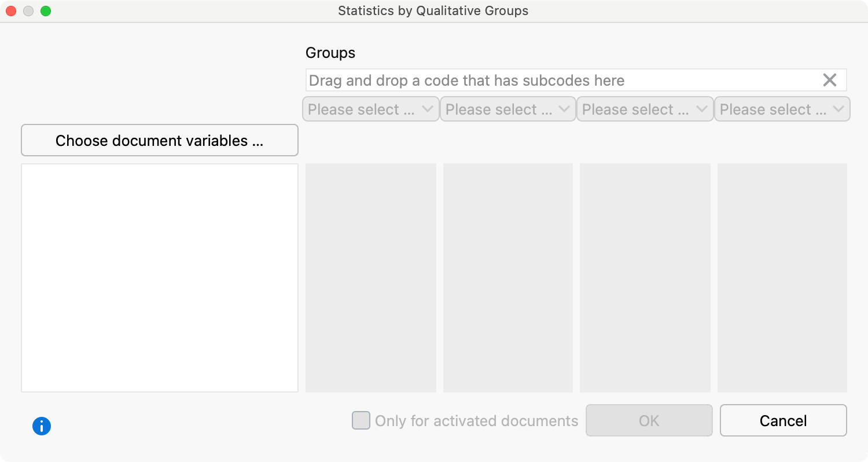Open the second Please select dropdown
This screenshot has width=868, height=462.
(508, 109)
